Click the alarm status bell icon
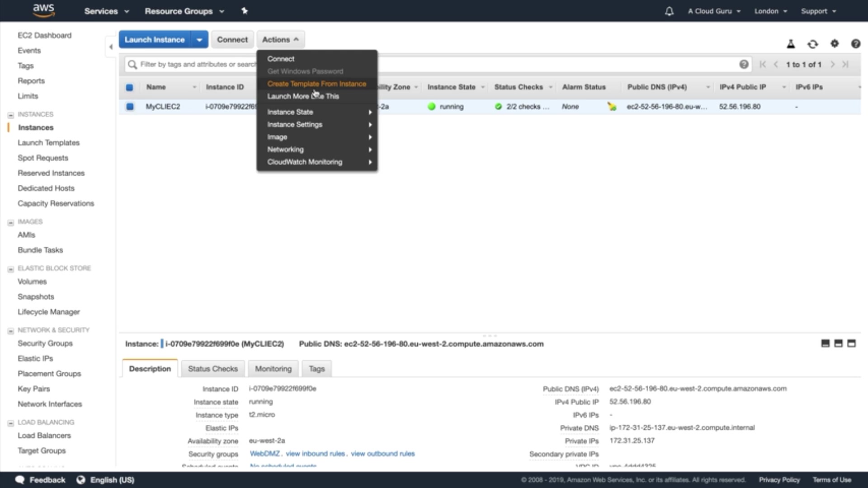 pyautogui.click(x=612, y=107)
